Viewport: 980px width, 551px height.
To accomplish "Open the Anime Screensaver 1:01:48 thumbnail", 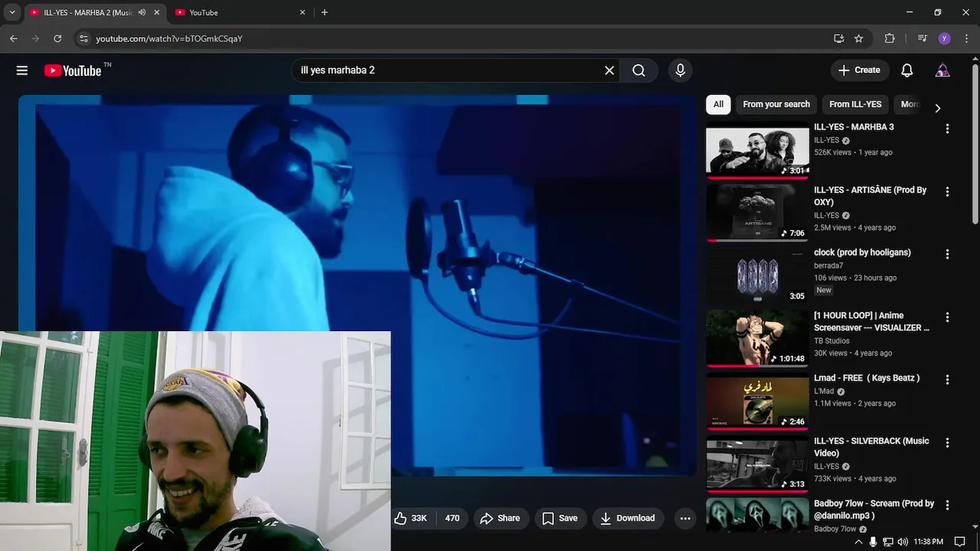I will pos(757,339).
